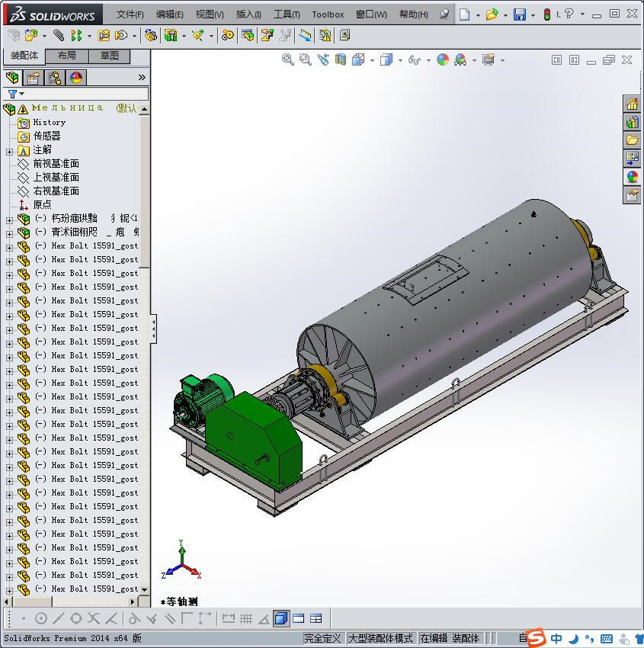Select the 前视基准面 plane

tap(56, 164)
